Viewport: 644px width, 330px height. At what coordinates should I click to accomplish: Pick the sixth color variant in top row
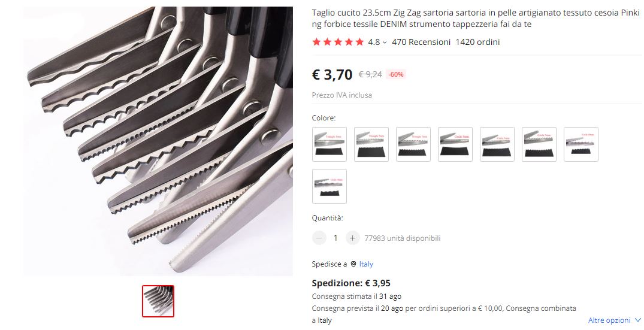click(x=539, y=144)
